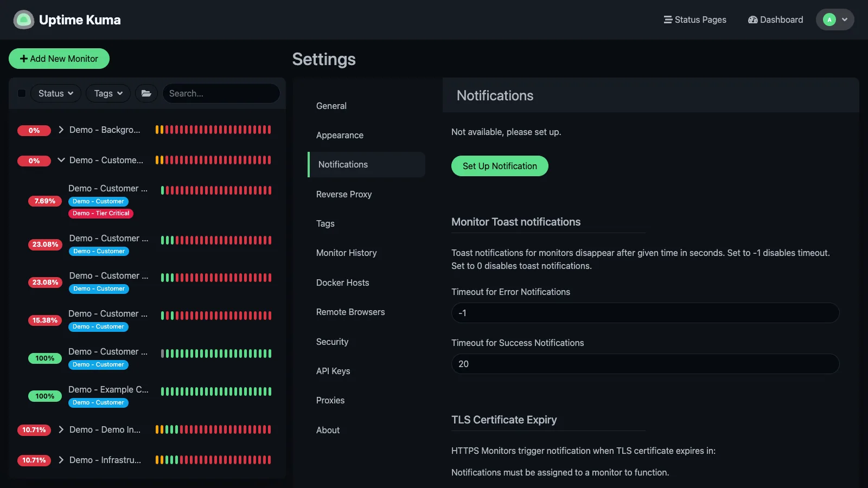The height and width of the screenshot is (488, 868).
Task: Go to the Dashboard
Action: (x=775, y=20)
